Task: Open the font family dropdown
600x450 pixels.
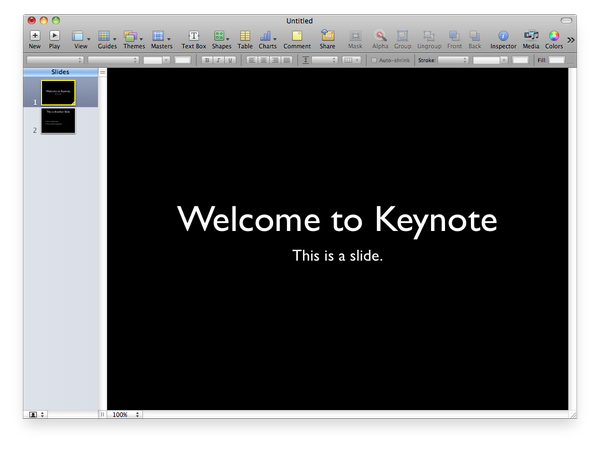Action: pos(55,60)
